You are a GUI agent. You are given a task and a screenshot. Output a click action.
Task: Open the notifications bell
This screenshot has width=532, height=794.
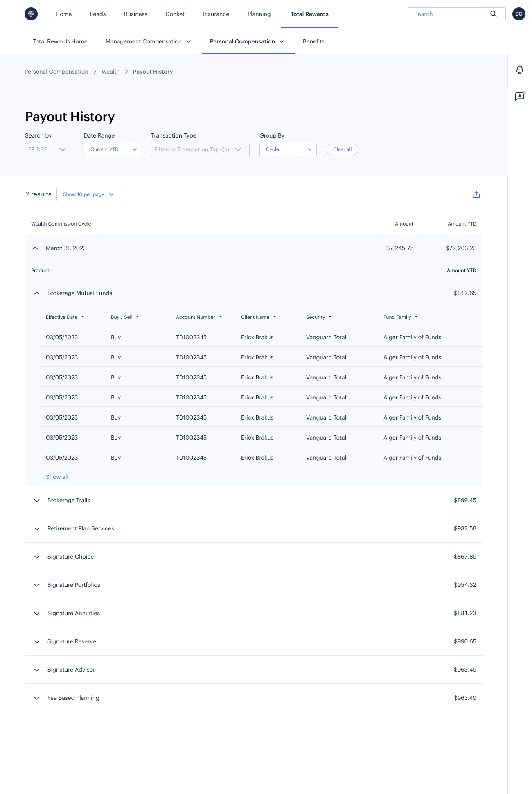(x=520, y=70)
